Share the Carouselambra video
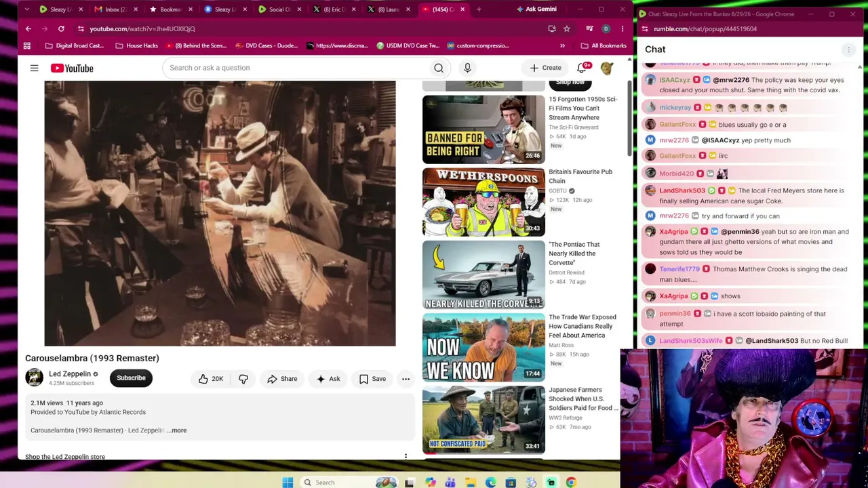Screen dimensions: 868x488 coord(282,379)
